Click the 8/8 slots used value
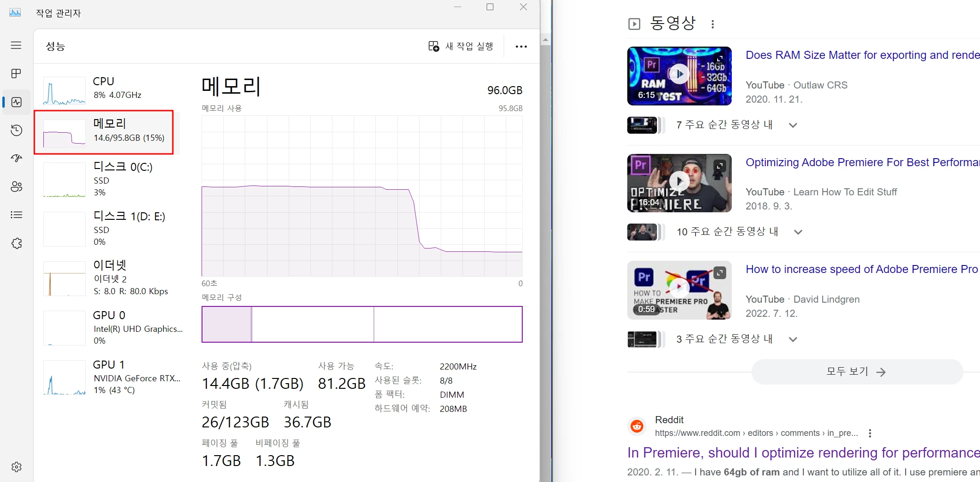The image size is (980, 482). click(x=446, y=381)
